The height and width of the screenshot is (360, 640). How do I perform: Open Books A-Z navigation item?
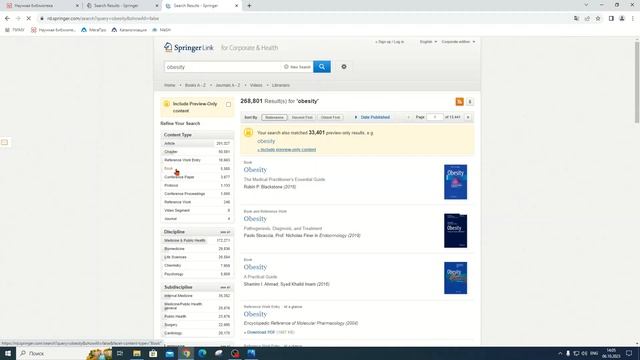pos(195,85)
